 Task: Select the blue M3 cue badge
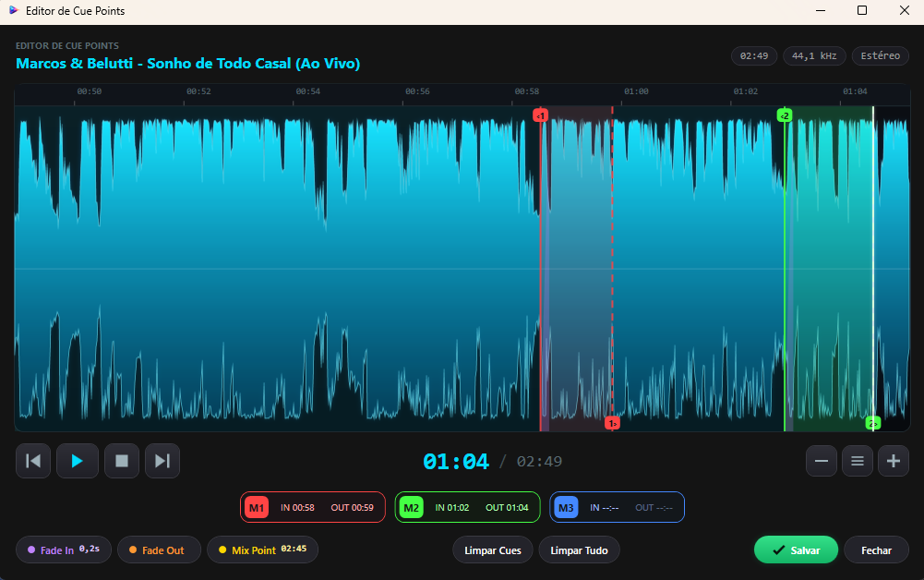tap(566, 508)
